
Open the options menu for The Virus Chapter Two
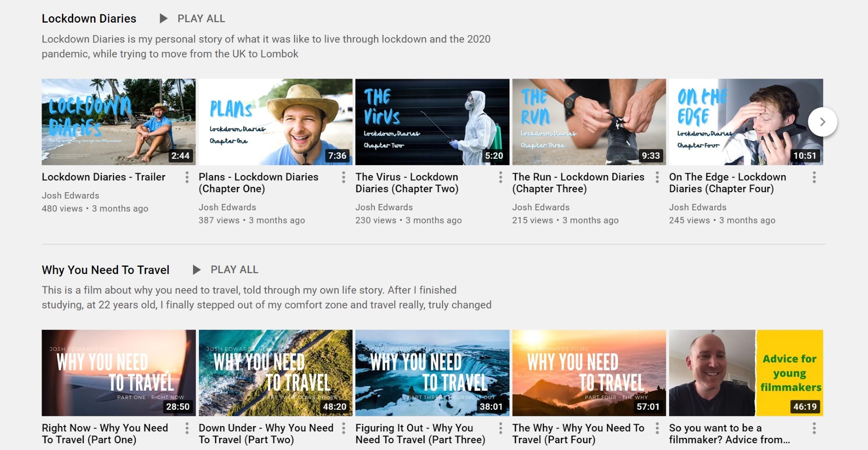click(x=500, y=177)
